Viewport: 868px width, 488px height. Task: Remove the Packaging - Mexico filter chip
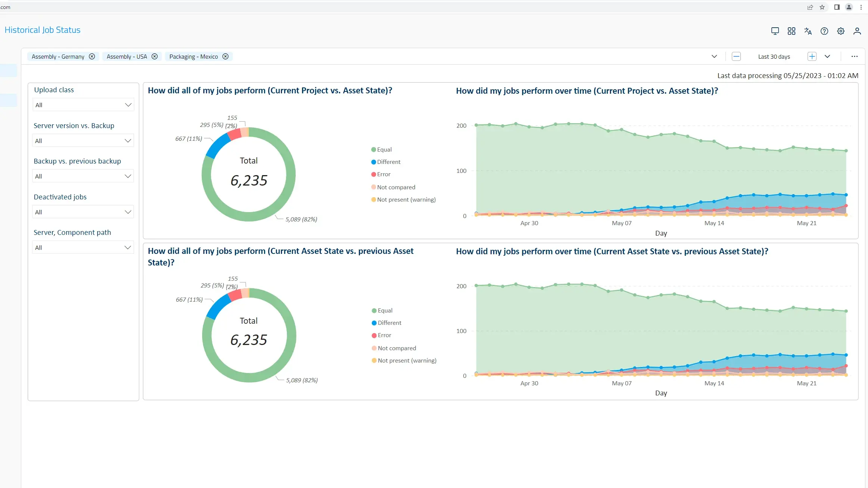click(x=225, y=56)
